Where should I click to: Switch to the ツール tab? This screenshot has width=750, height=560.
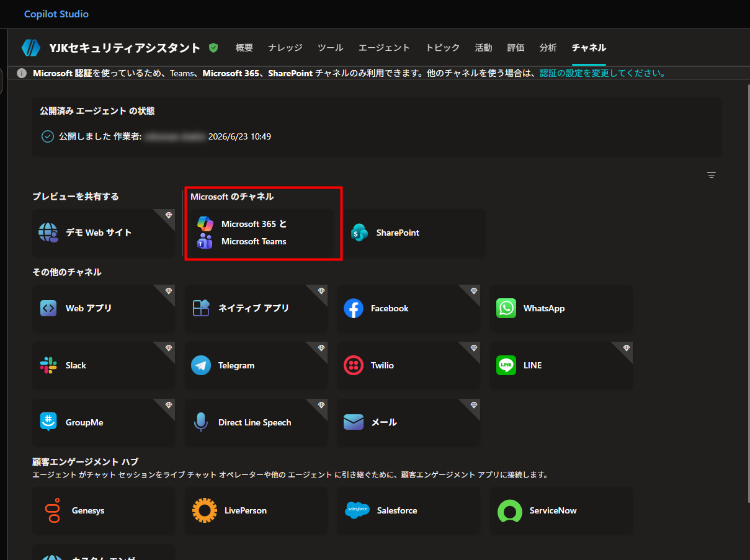coord(330,48)
